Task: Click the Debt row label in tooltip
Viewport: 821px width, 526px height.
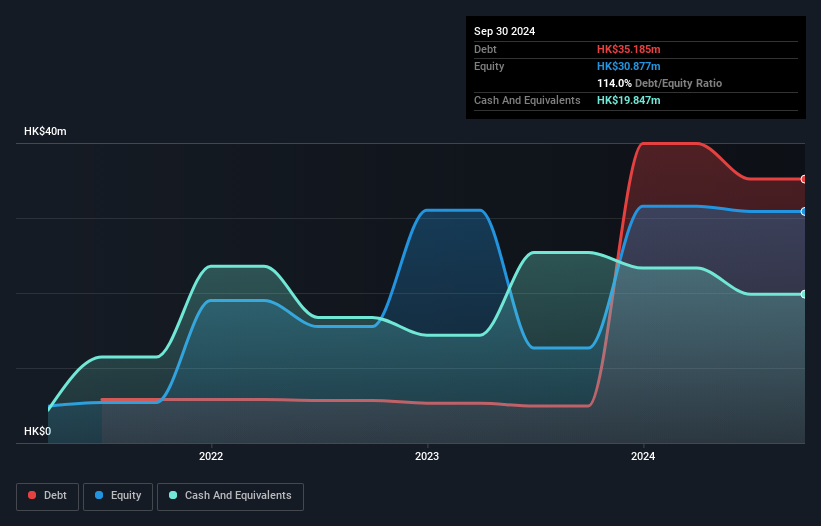Action: [485, 49]
